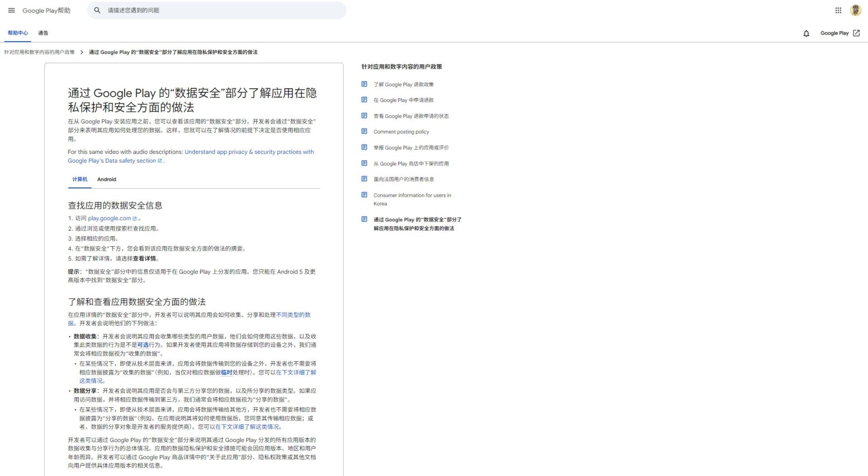The height and width of the screenshot is (476, 868).
Task: Click the article icon beside the current 数据安全 article
Action: (x=364, y=219)
